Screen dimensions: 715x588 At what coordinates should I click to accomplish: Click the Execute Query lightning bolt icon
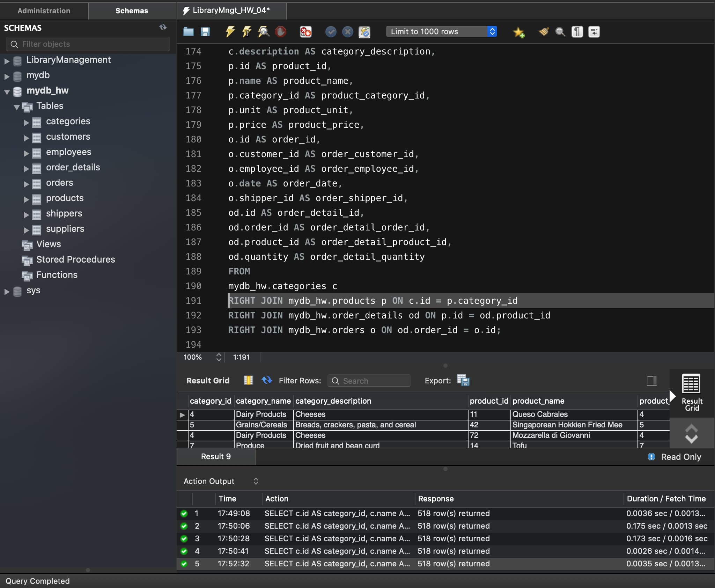[231, 31]
